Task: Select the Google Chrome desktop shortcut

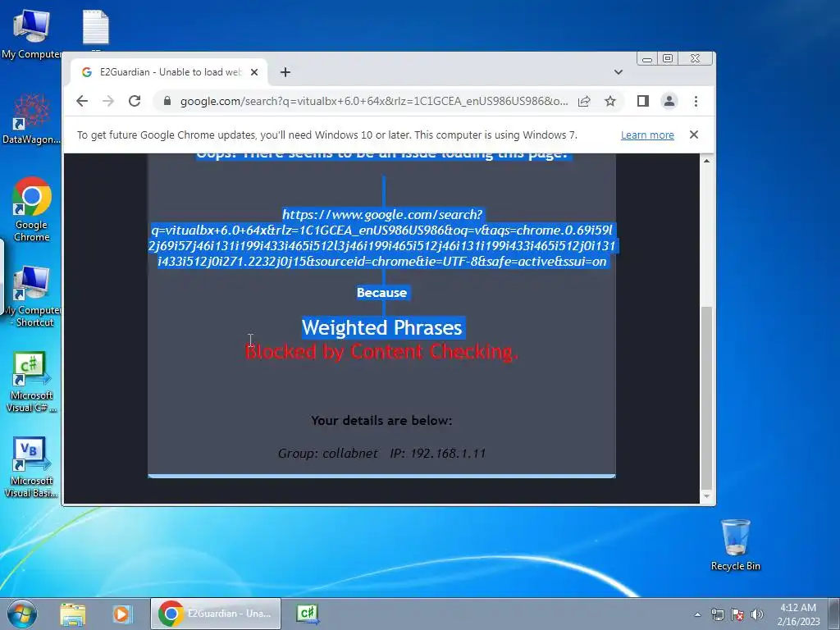Action: pyautogui.click(x=32, y=209)
